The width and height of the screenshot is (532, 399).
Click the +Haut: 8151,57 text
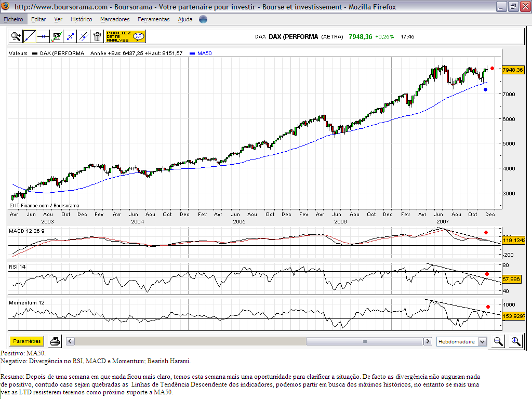click(164, 54)
